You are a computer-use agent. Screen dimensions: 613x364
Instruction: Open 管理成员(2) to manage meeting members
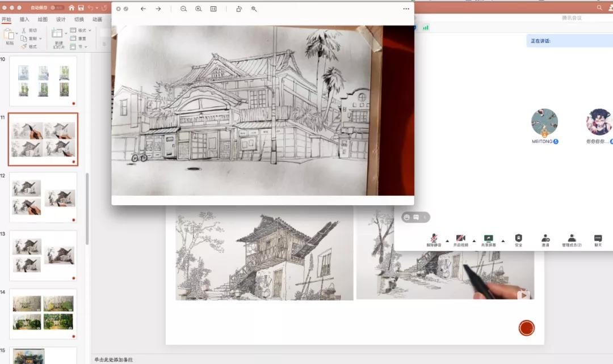[x=573, y=239]
